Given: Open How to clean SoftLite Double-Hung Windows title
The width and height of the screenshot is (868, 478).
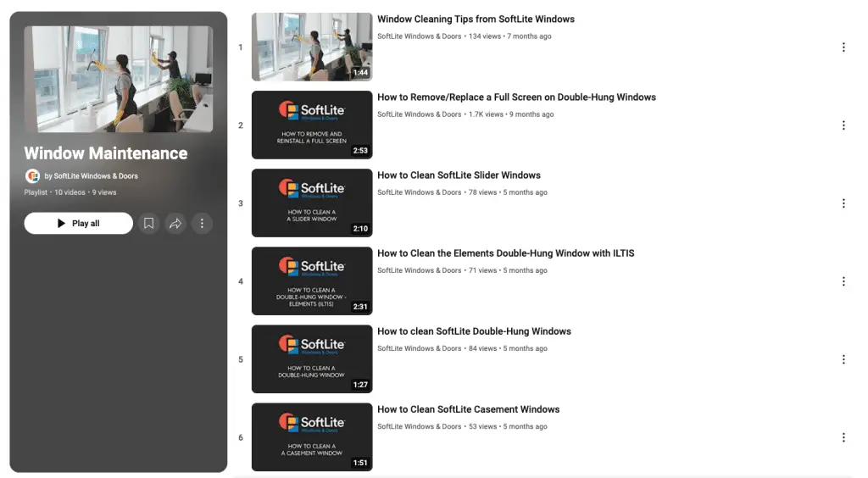Looking at the screenshot, I should point(475,331).
